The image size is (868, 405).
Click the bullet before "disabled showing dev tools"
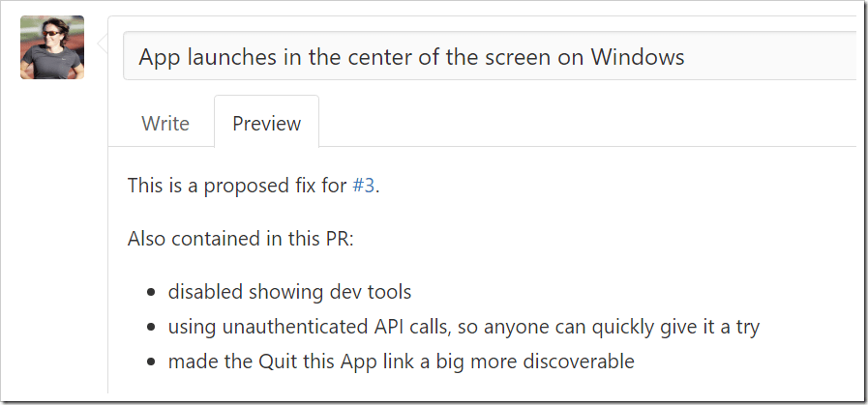pos(151,292)
